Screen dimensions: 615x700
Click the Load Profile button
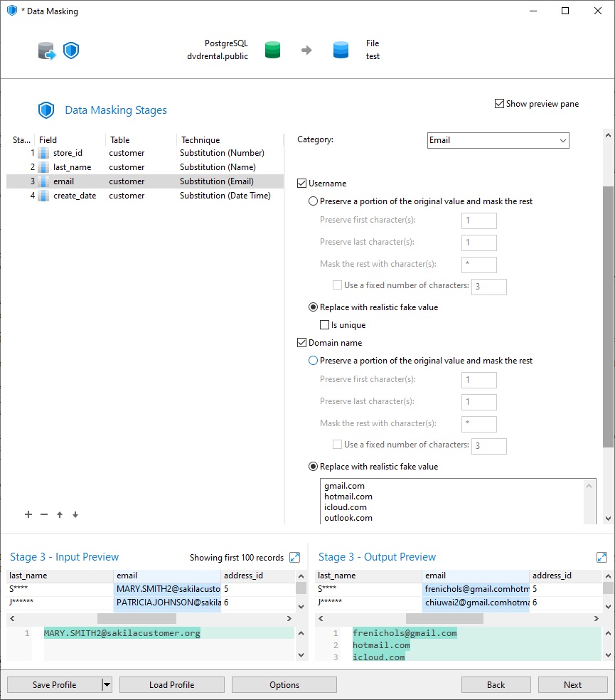(172, 684)
